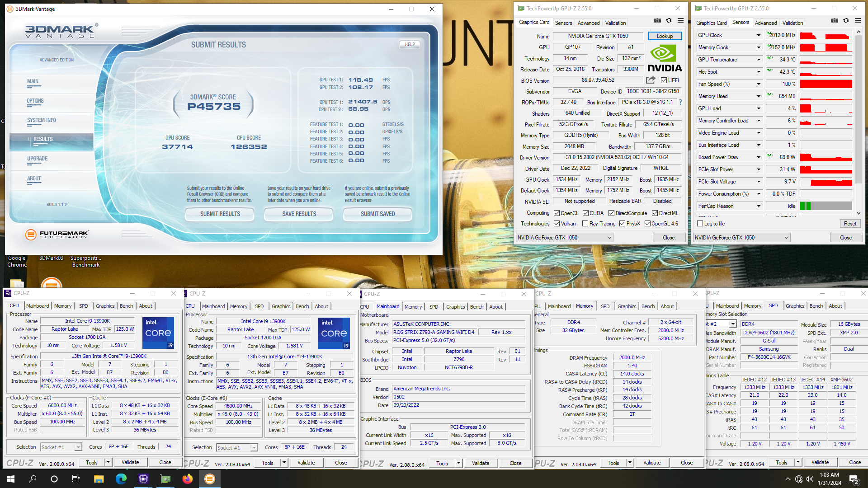The height and width of the screenshot is (488, 868).
Task: Select OPTIONS in 3DMark Vantage sidebar
Action: [x=35, y=101]
